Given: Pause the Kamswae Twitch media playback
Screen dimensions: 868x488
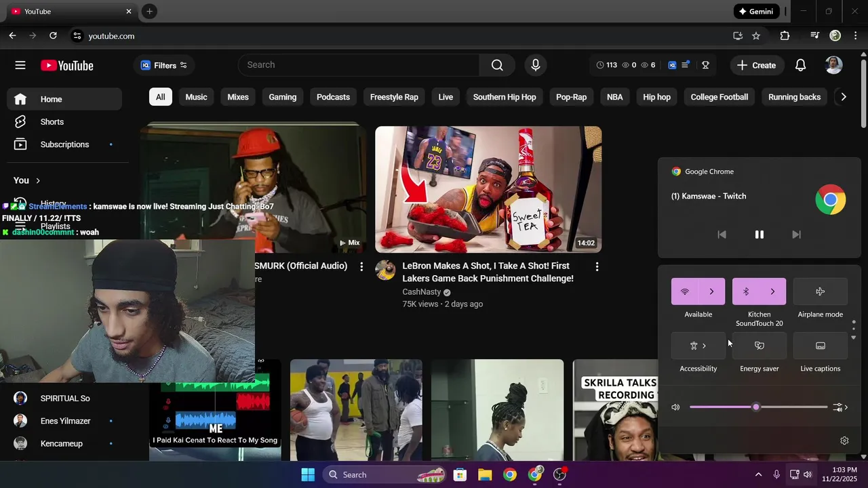Looking at the screenshot, I should pos(759,235).
